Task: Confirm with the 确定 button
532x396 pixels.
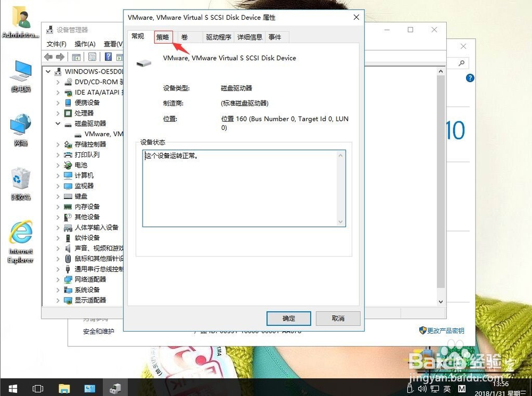Action: [289, 318]
